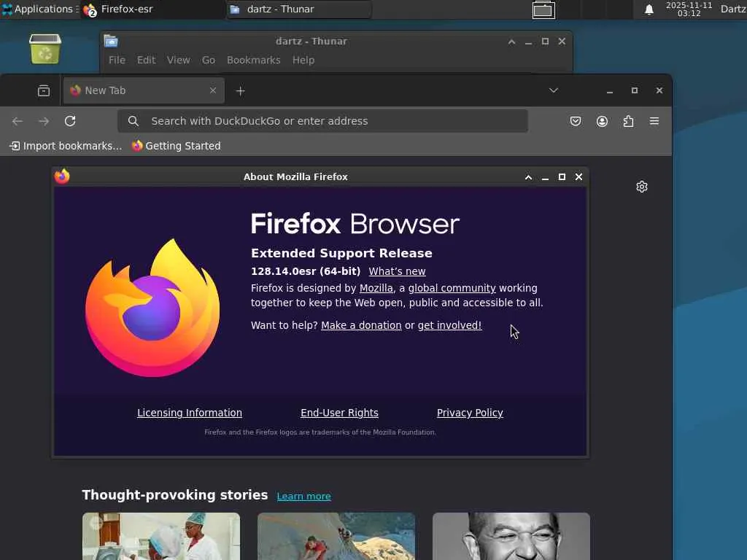
Task: Follow the Mozilla link in About dialog
Action: (x=376, y=288)
